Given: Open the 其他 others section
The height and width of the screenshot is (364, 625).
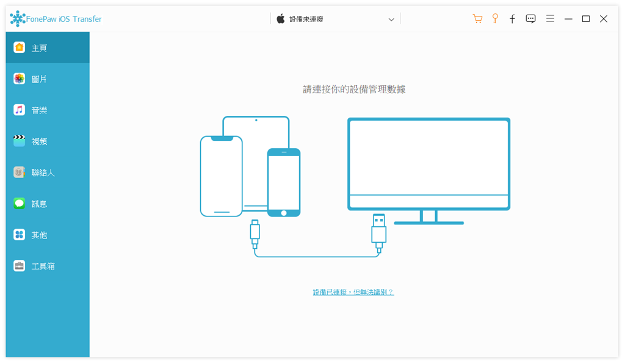Looking at the screenshot, I should pos(48,235).
